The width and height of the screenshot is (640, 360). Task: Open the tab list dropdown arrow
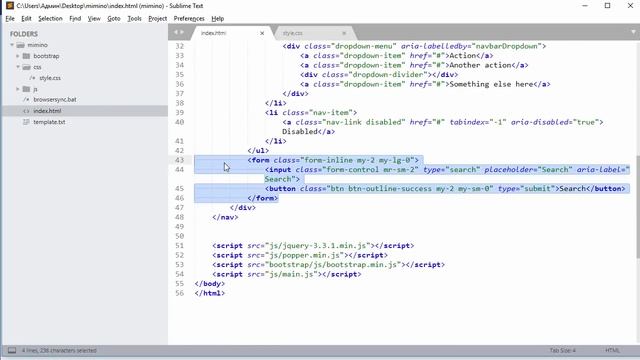point(633,32)
